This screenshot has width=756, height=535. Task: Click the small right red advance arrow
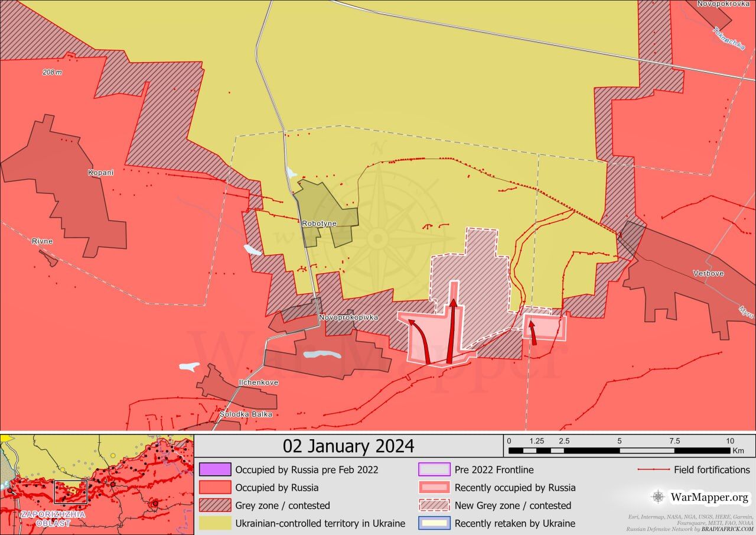pyautogui.click(x=532, y=333)
